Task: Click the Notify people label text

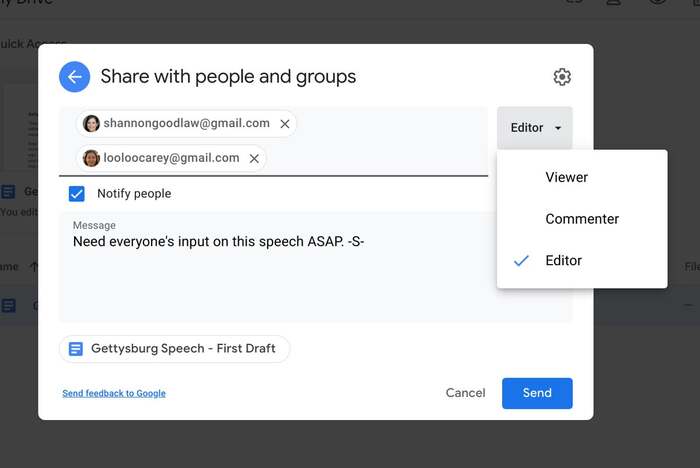Action: tap(134, 193)
